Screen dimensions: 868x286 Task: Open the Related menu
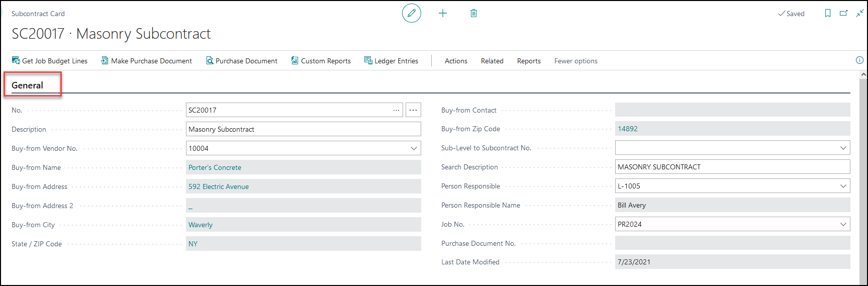coord(492,61)
